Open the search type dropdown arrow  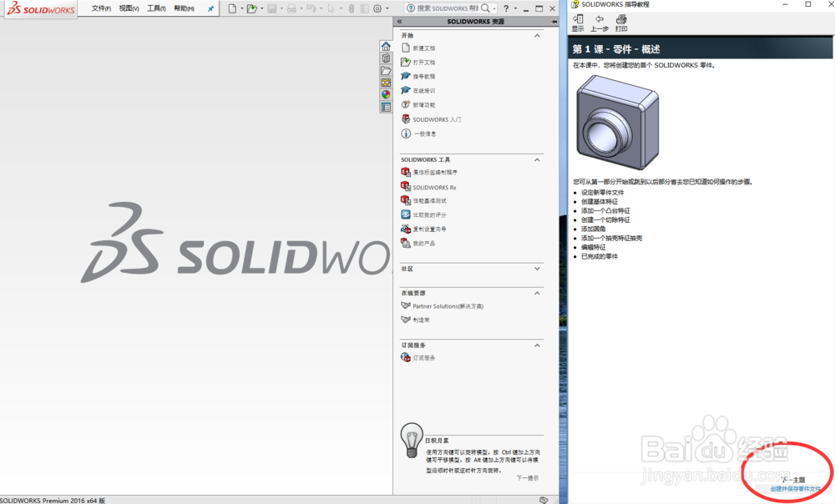[494, 8]
